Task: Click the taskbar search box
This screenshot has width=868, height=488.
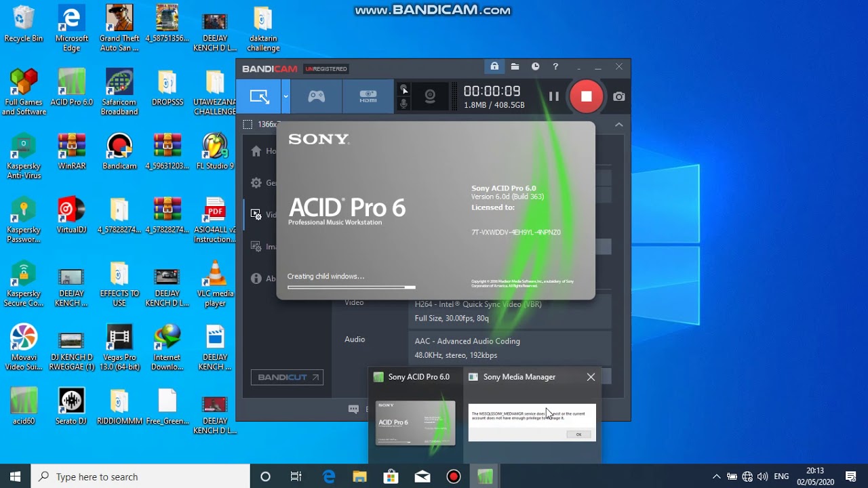Action: pos(140,476)
